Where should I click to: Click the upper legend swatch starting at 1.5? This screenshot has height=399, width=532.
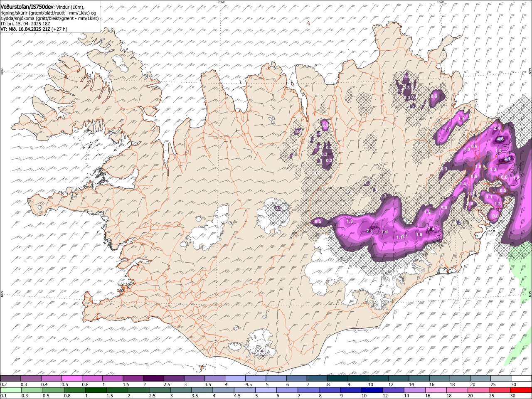point(133,378)
